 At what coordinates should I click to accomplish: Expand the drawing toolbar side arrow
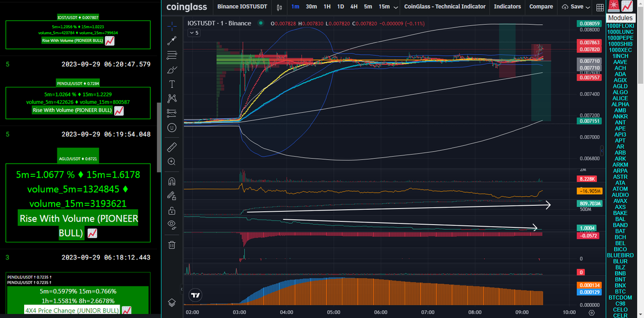pos(181,290)
